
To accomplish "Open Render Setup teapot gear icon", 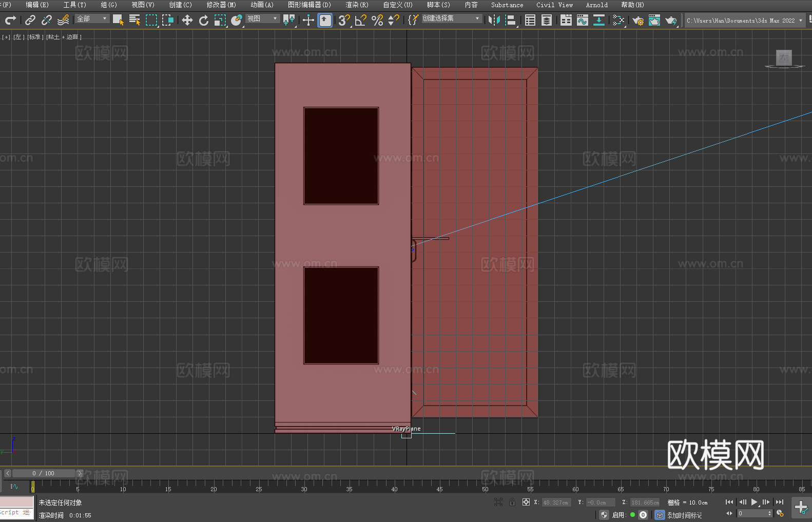I will (638, 20).
